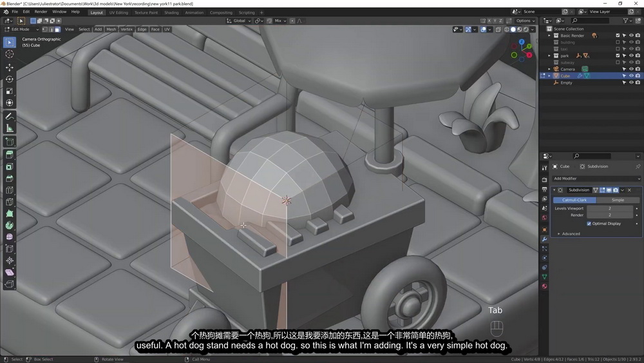
Task: Open the Material properties tab
Action: tap(545, 286)
